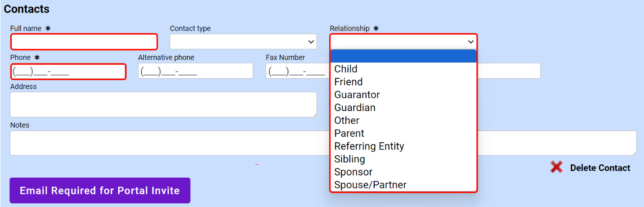The width and height of the screenshot is (644, 207).
Task: Select Parent relationship option
Action: point(349,133)
